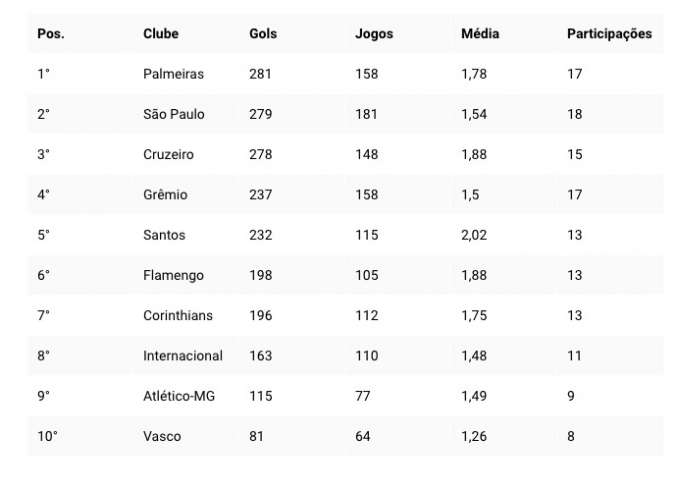This screenshot has height=493, width=680.
Task: Select the 10° position cell
Action: click(x=47, y=436)
